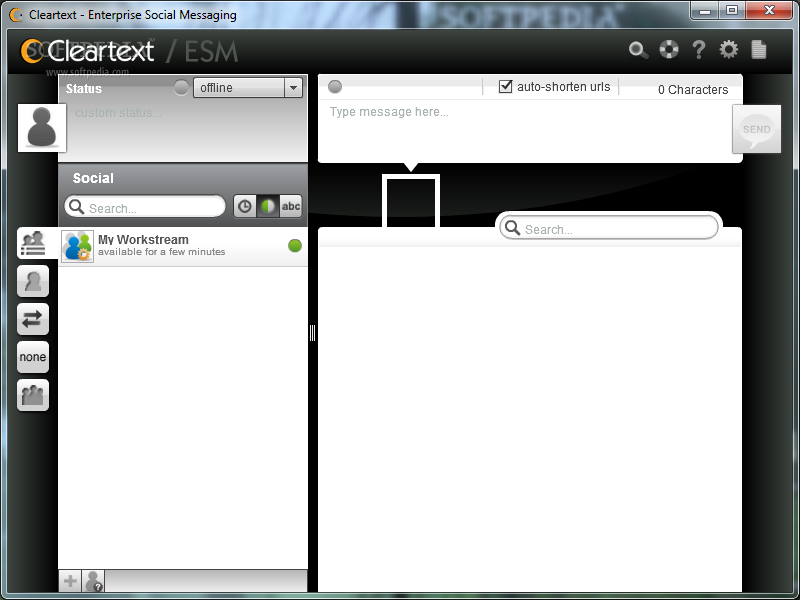800x600 pixels.
Task: Open settings with the gear icon
Action: click(729, 49)
